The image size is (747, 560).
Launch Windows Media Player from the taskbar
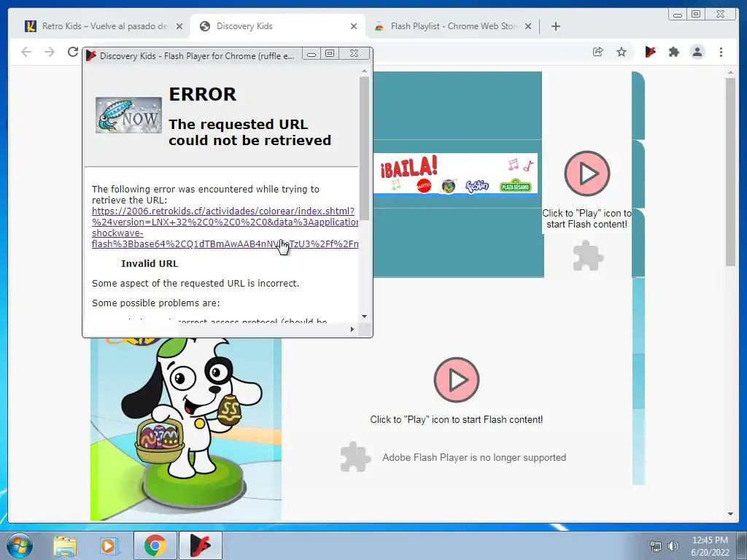click(108, 546)
